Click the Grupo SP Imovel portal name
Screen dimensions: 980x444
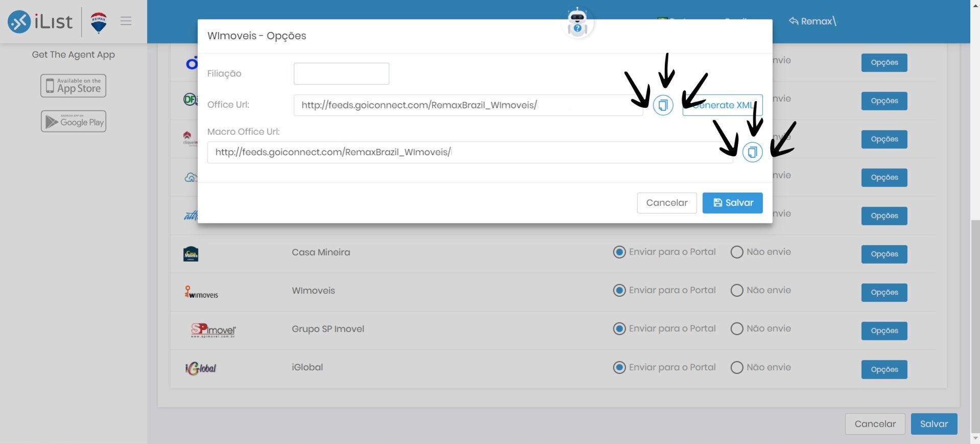click(328, 329)
